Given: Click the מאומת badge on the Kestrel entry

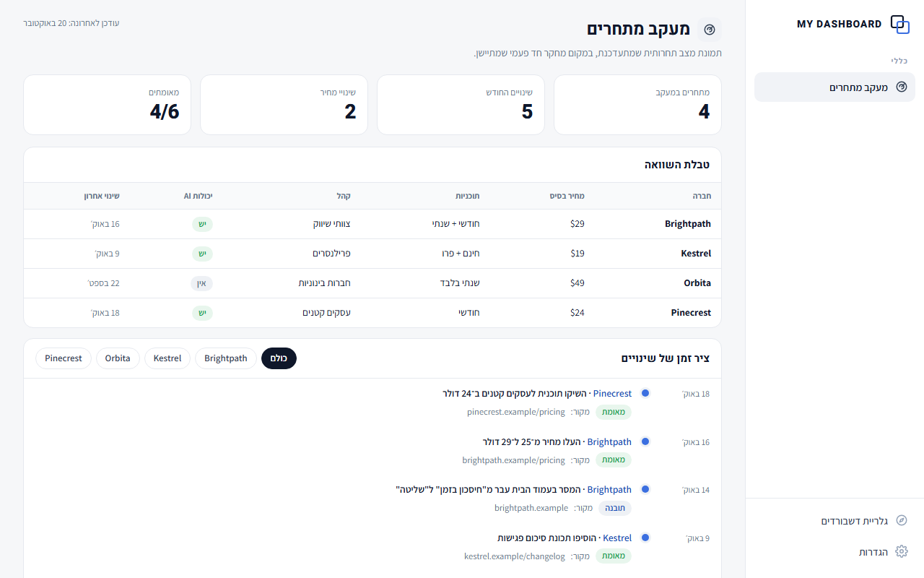Looking at the screenshot, I should click(614, 556).
